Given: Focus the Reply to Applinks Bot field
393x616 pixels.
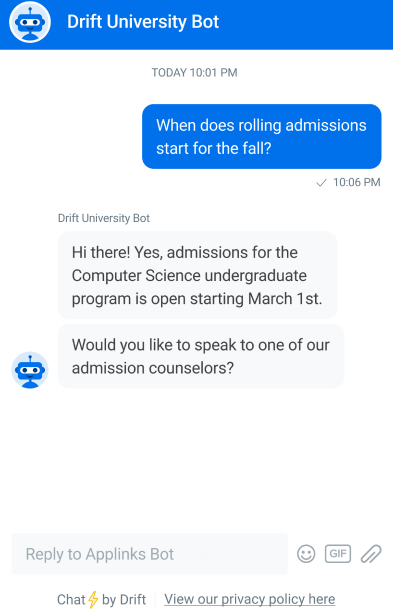Looking at the screenshot, I should click(150, 554).
